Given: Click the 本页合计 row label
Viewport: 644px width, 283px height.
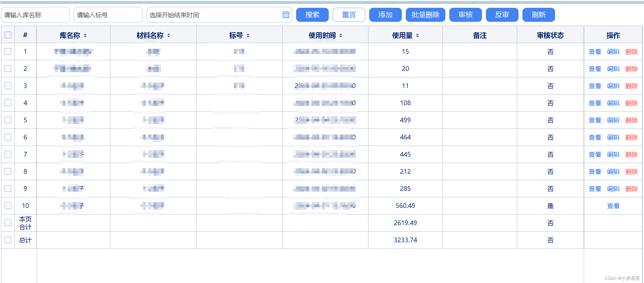Looking at the screenshot, I should 25,223.
